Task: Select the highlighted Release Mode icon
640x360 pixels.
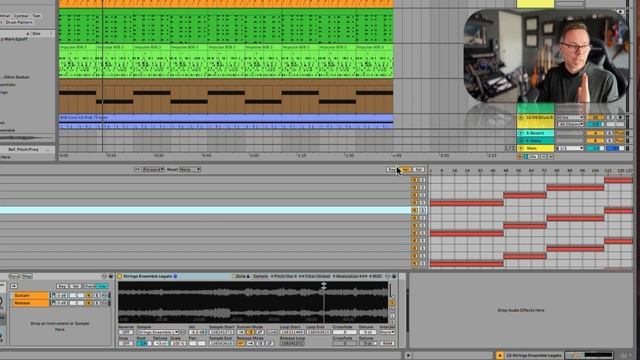Action: tap(240, 343)
